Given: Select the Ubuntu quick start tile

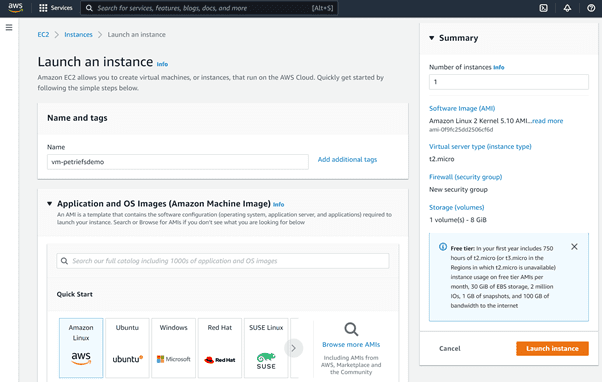Looking at the screenshot, I should click(x=127, y=348).
